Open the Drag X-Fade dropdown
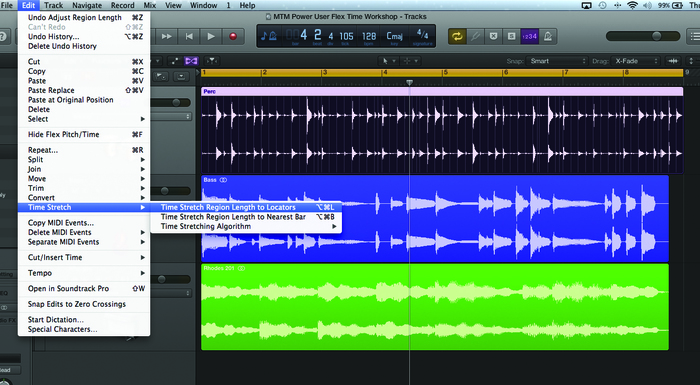 636,61
